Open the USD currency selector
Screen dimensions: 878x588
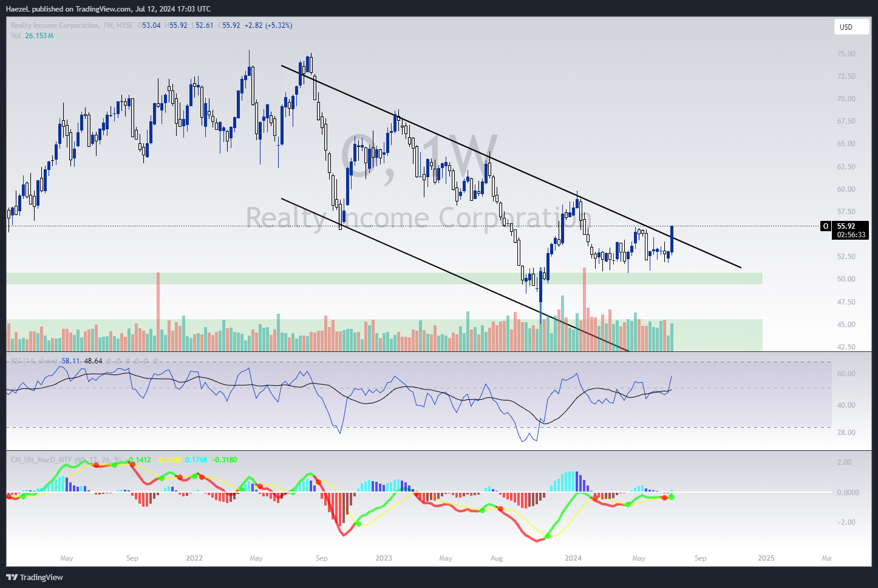pyautogui.click(x=851, y=27)
